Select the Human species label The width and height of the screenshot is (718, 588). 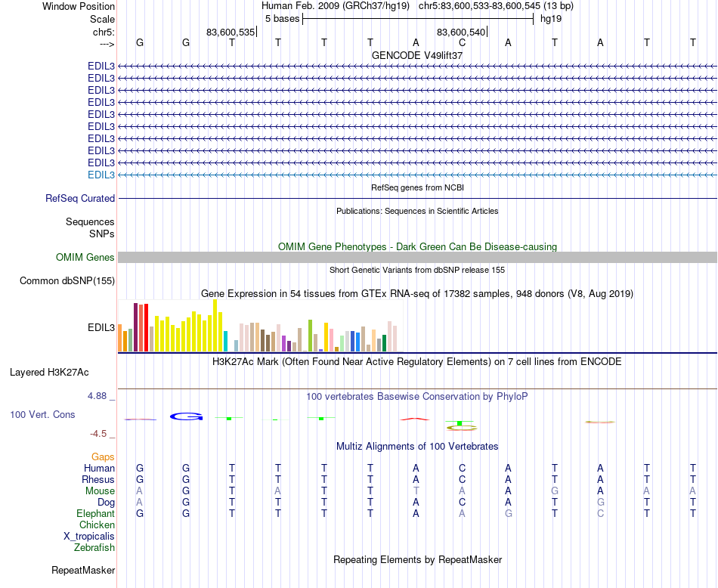tap(99, 468)
